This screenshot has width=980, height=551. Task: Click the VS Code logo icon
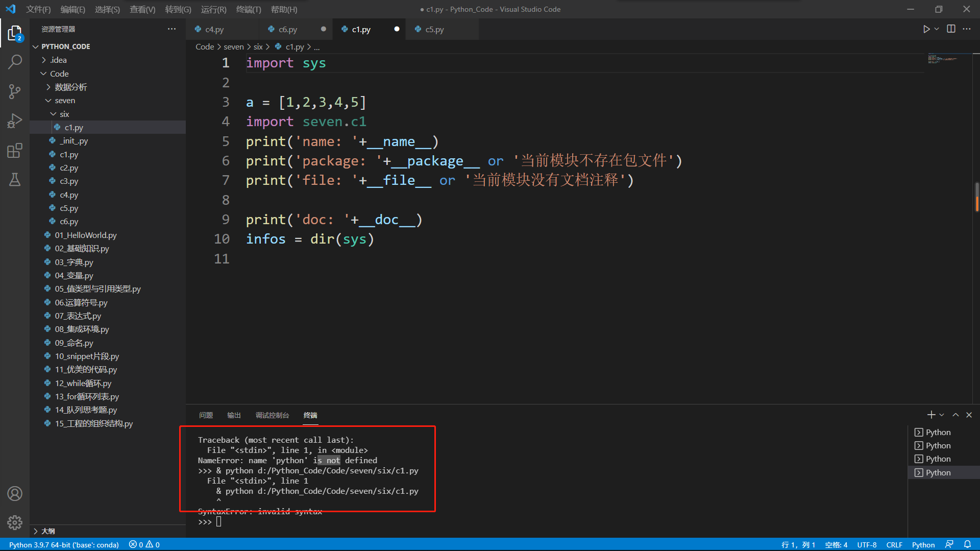coord(10,9)
